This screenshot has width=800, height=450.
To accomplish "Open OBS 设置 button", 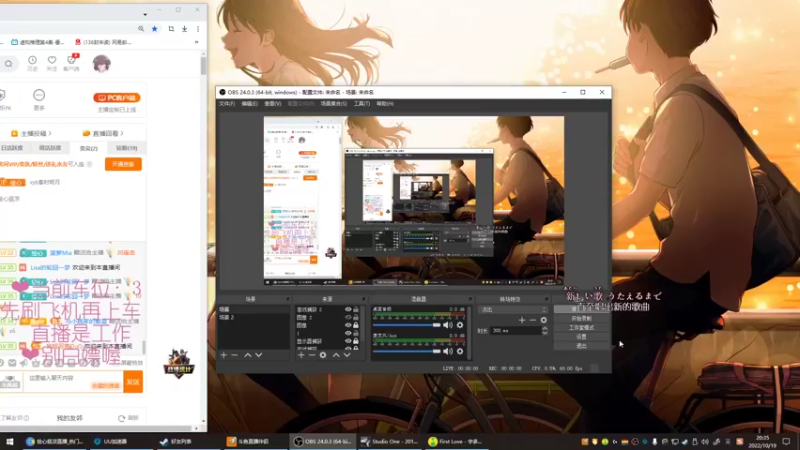I will [x=581, y=337].
